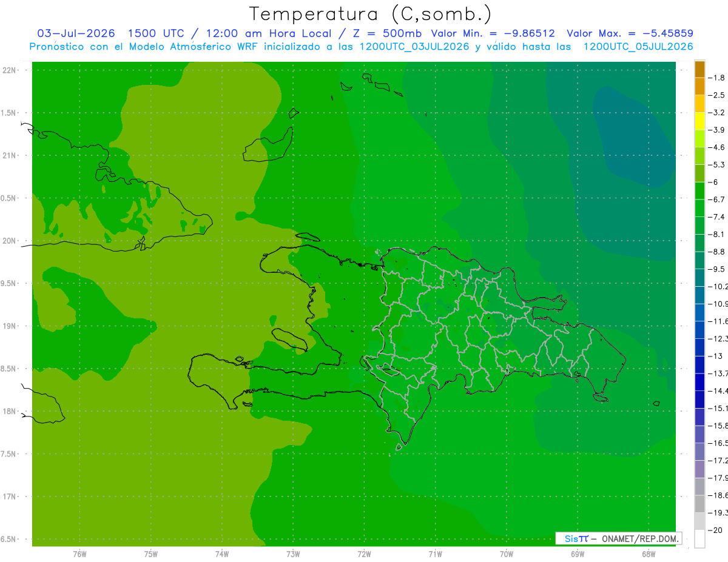The height and width of the screenshot is (562, 728).
Task: Click the "72W" longitude axis label
Action: click(364, 554)
